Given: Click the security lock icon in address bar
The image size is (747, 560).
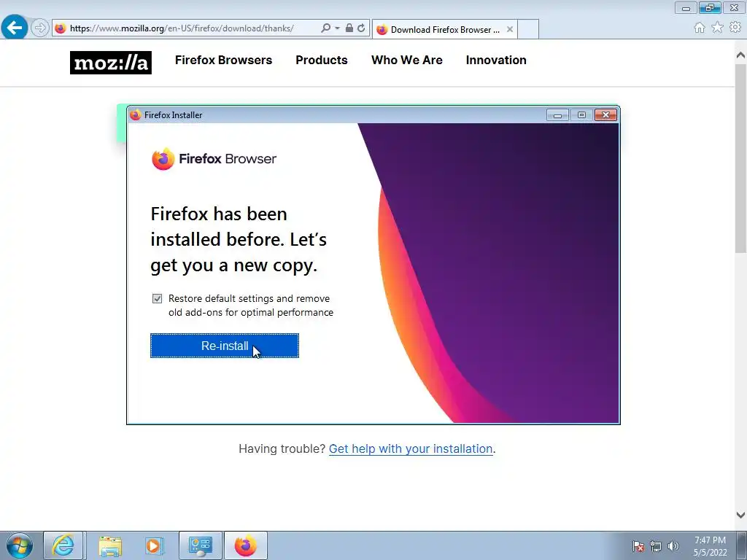Looking at the screenshot, I should (349, 28).
